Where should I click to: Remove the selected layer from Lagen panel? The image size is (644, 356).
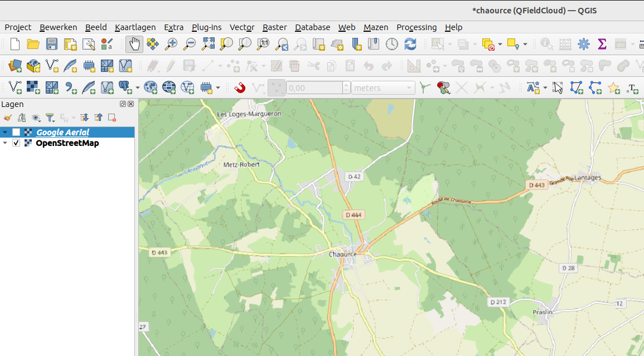pos(112,118)
